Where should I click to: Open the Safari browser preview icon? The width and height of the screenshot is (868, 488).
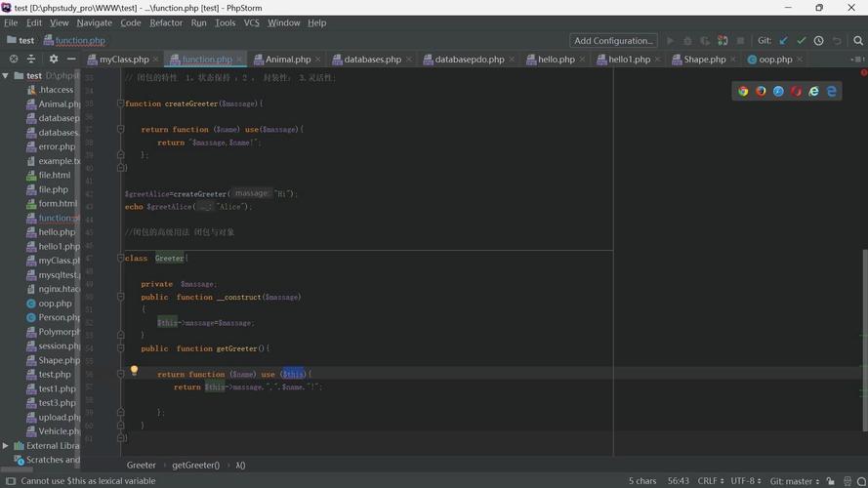coord(778,92)
